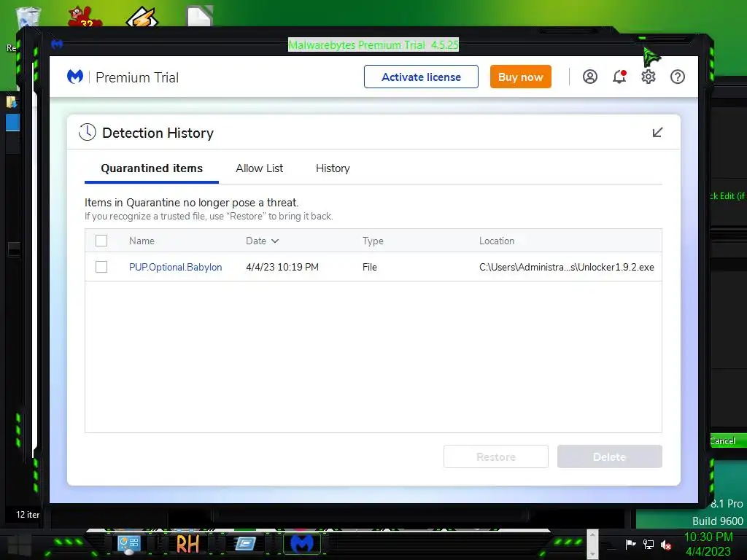Collapse the Detection History panel arrow
The image size is (747, 560).
click(x=657, y=133)
